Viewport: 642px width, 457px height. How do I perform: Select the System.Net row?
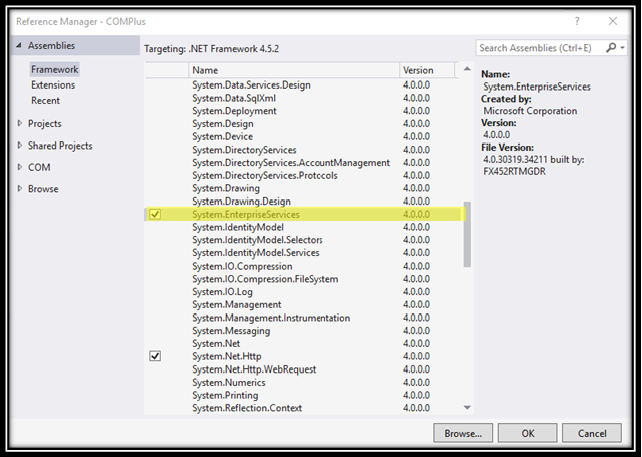point(305,343)
